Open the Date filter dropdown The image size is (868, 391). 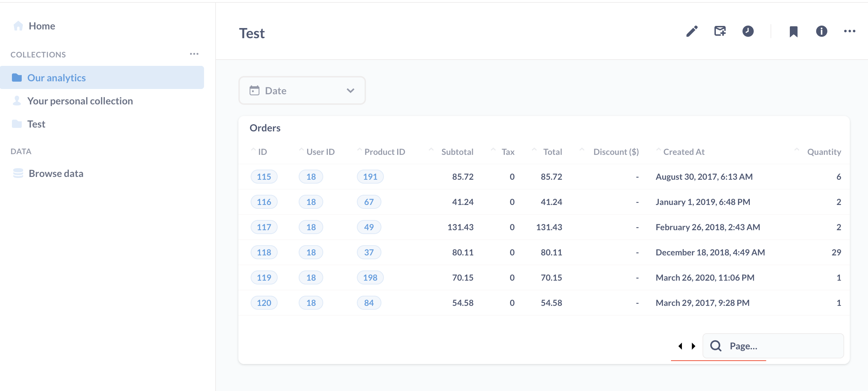(350, 90)
